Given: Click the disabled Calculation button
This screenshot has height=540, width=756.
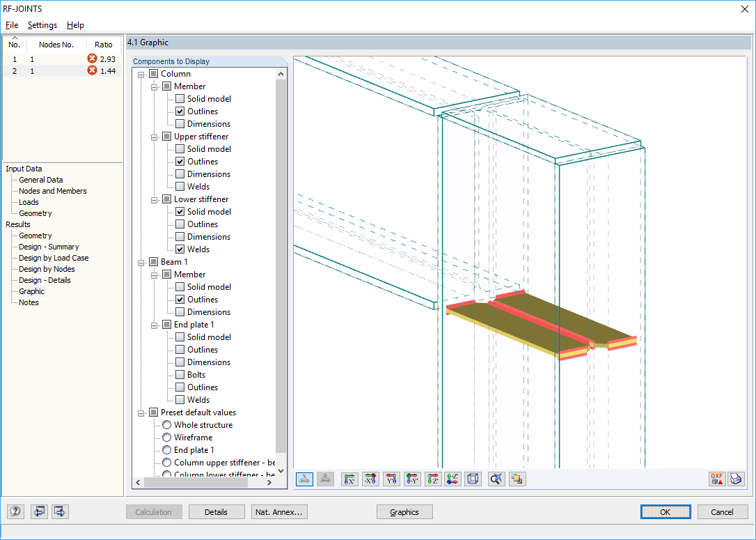Looking at the screenshot, I should coord(153,512).
